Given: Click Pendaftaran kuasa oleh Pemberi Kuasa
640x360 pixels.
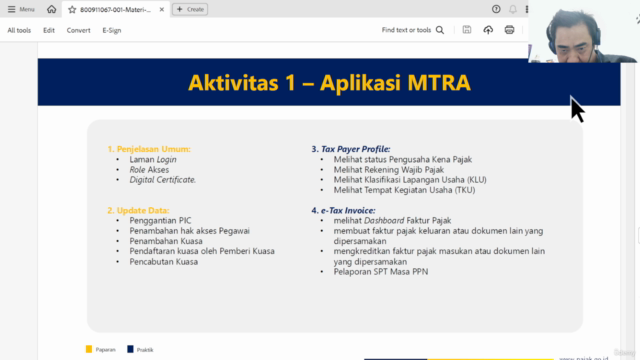Looking at the screenshot, I should point(202,251).
